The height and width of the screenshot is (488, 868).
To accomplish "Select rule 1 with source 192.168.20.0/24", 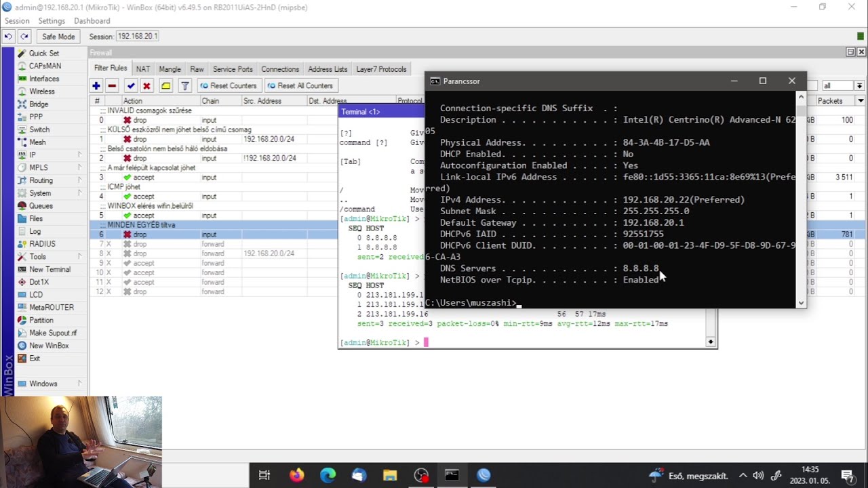I will tap(270, 139).
